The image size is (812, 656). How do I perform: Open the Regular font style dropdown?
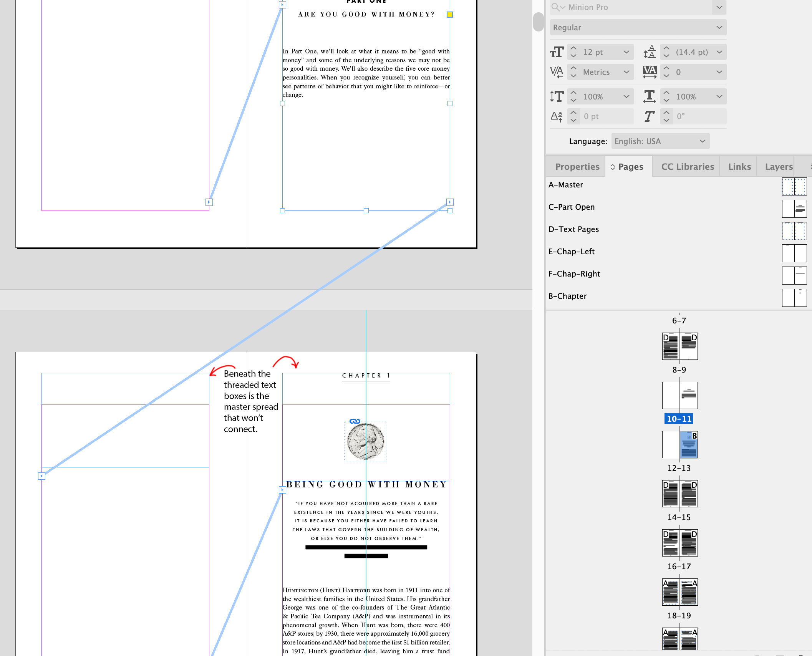click(719, 27)
